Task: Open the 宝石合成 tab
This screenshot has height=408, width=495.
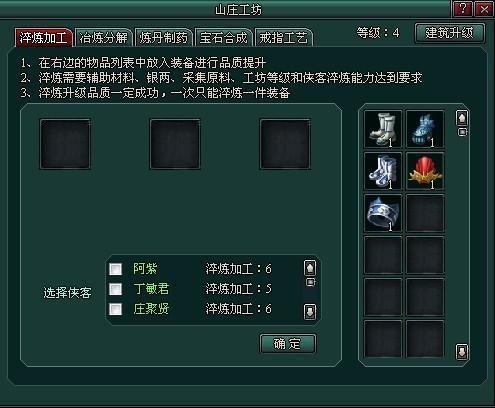Action: [x=223, y=38]
